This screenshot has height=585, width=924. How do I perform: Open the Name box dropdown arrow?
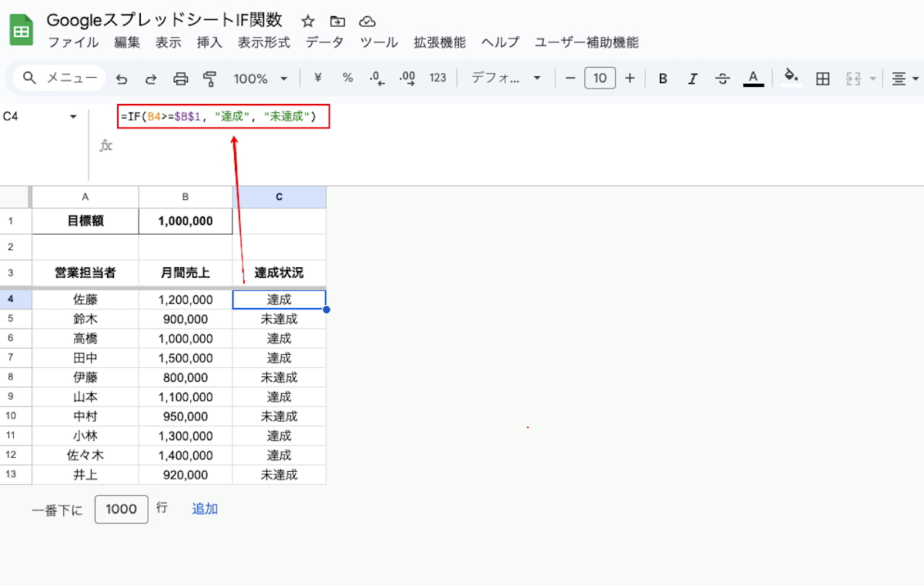click(x=74, y=117)
